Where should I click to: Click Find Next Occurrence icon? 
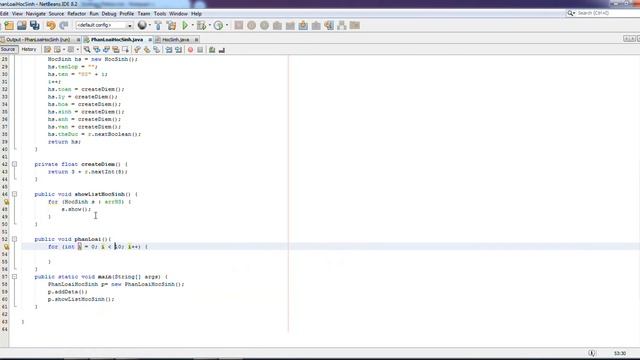[x=106, y=50]
